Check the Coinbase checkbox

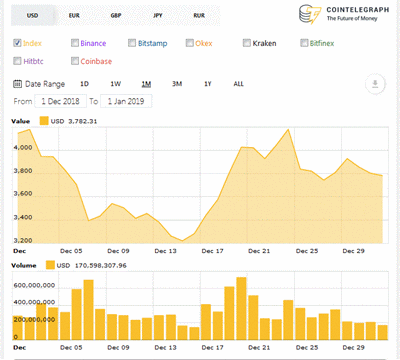(x=75, y=61)
